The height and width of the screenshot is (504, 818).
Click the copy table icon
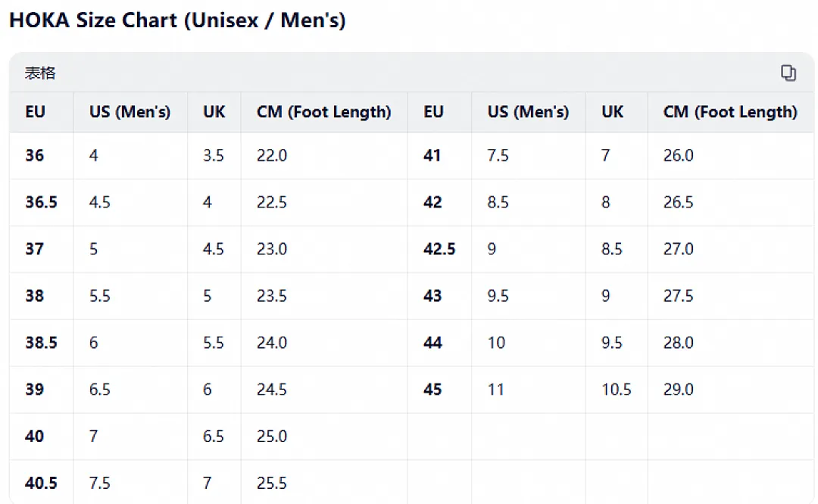(788, 73)
